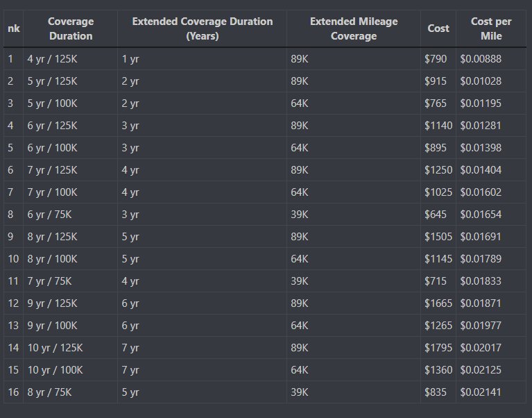Screen dimensions: 532x418
Task: Click the $0.00888 cost per mile cell
Action: (x=491, y=59)
